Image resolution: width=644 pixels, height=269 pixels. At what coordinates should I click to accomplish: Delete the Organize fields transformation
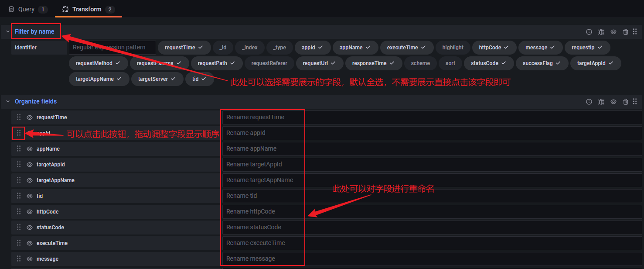coord(626,101)
